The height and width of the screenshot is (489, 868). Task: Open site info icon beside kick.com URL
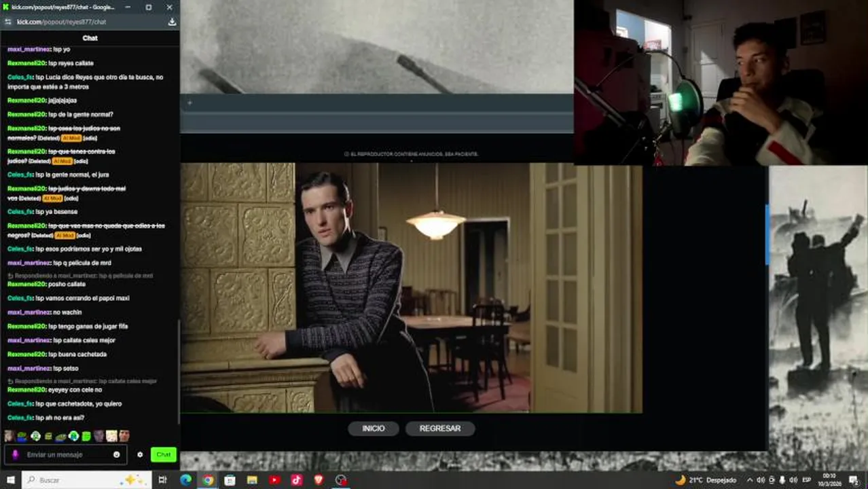[x=7, y=22]
